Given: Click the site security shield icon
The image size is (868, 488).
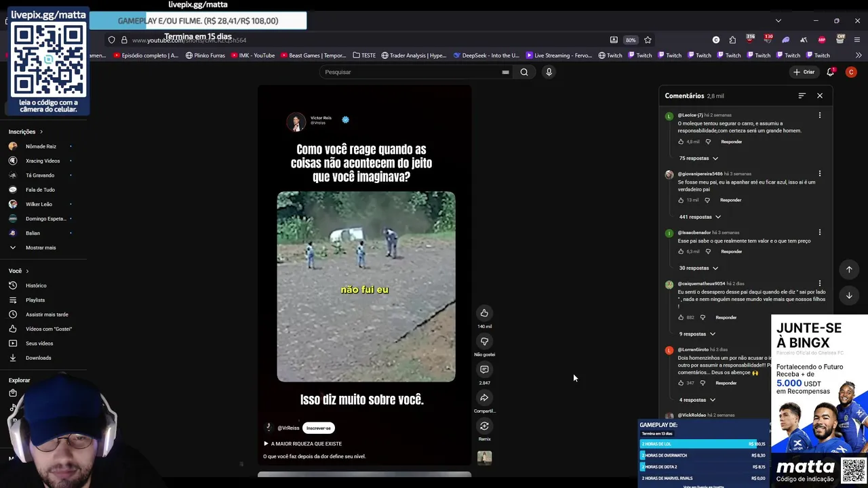Looking at the screenshot, I should pyautogui.click(x=112, y=40).
